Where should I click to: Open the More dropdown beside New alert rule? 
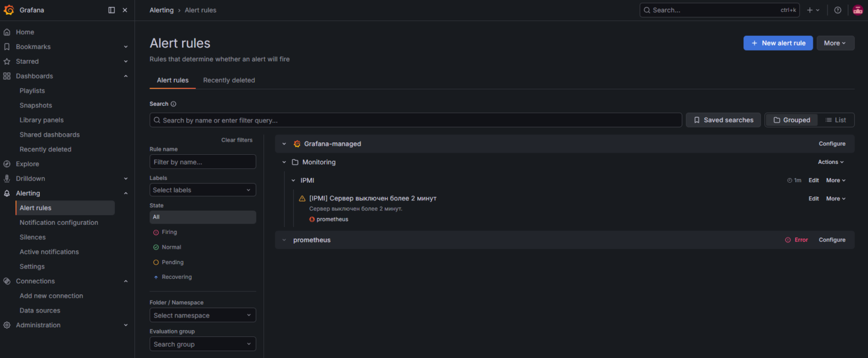point(835,43)
